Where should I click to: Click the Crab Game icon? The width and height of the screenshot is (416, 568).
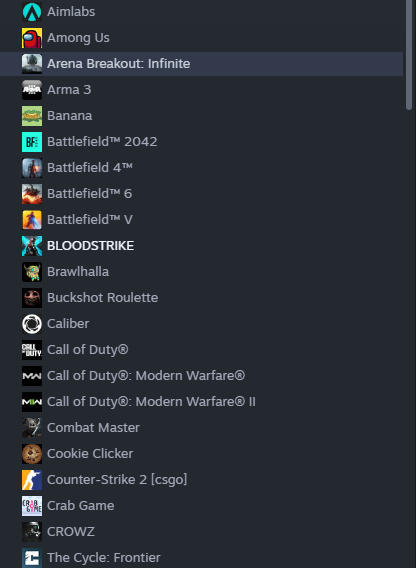tap(32, 506)
